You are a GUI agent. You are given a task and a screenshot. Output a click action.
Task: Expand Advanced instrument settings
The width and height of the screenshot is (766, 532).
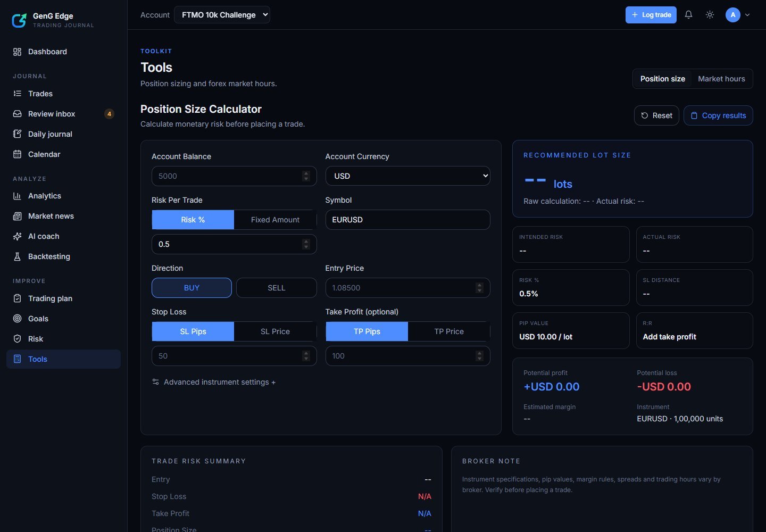pos(214,382)
